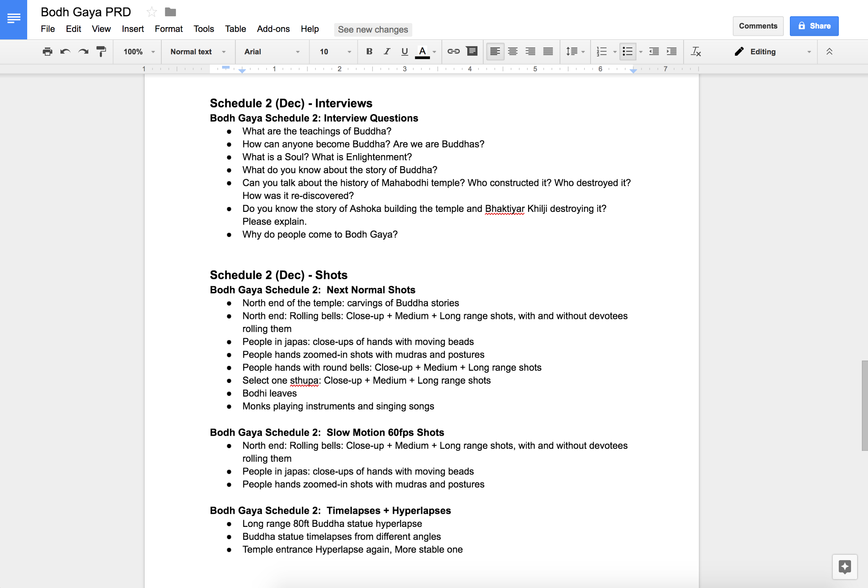The image size is (868, 588).
Task: Insert a link using chain icon
Action: click(x=453, y=51)
